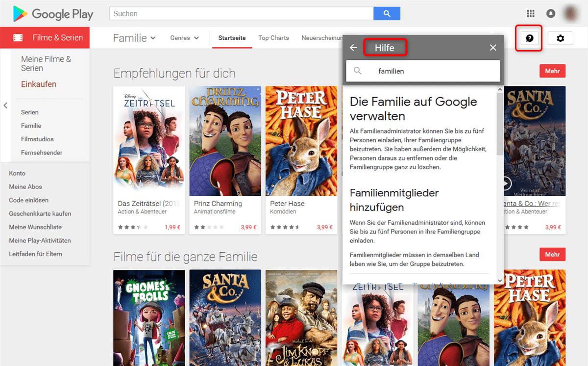
Task: Click the help question mark icon
Action: (x=529, y=38)
